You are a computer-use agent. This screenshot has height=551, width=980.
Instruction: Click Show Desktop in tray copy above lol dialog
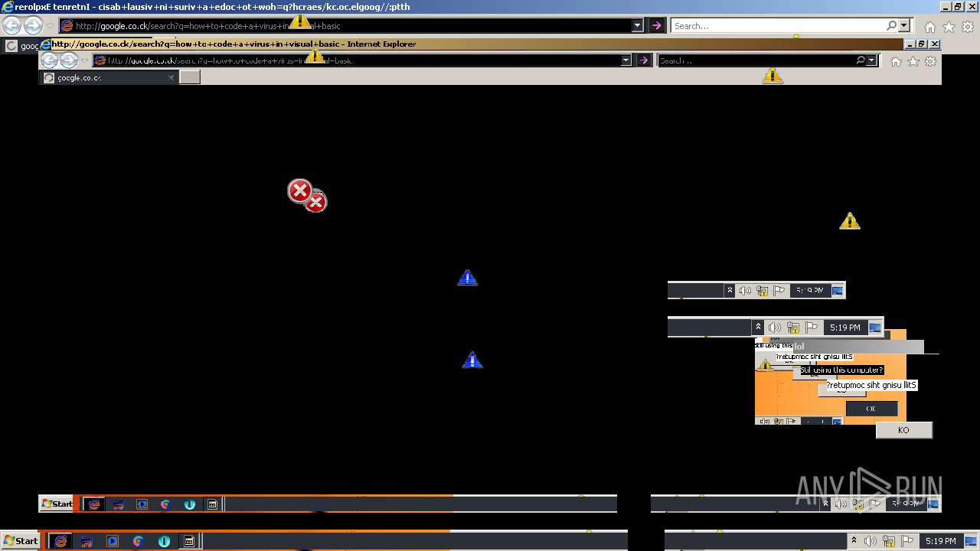point(875,328)
